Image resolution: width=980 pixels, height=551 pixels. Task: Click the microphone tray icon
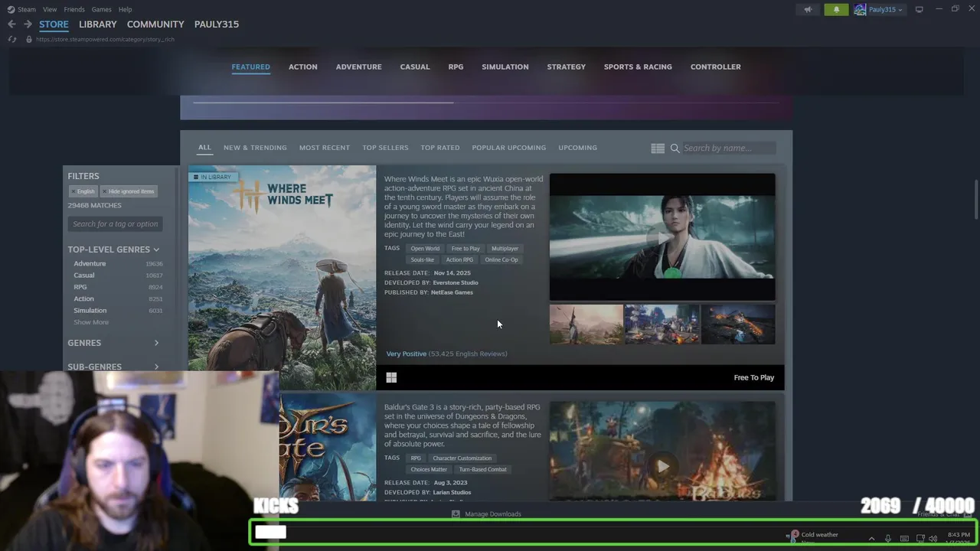tap(888, 539)
